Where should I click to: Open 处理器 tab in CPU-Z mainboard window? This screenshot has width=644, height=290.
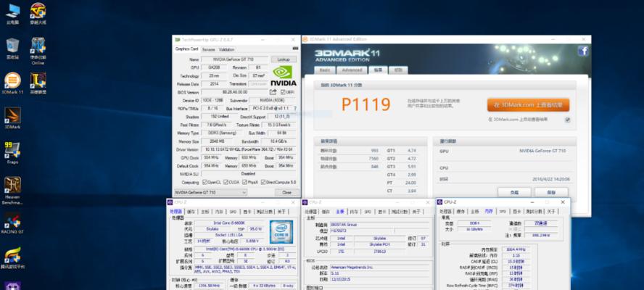tap(311, 212)
